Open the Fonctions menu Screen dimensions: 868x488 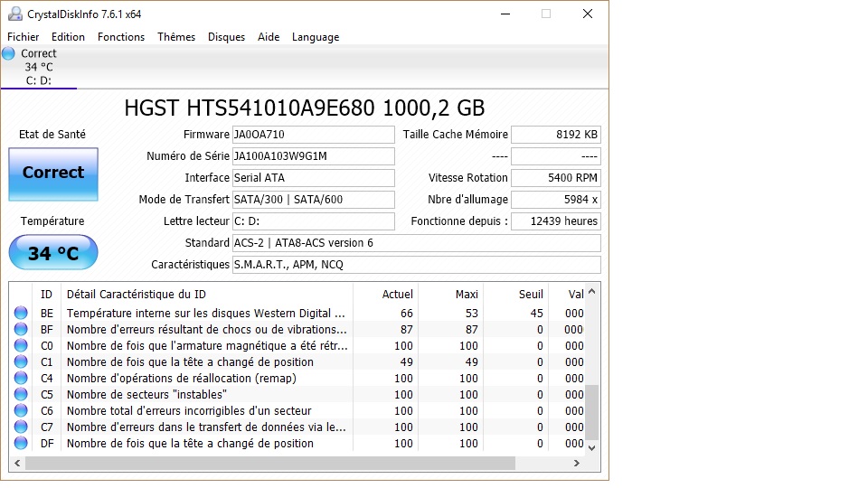[x=121, y=37]
